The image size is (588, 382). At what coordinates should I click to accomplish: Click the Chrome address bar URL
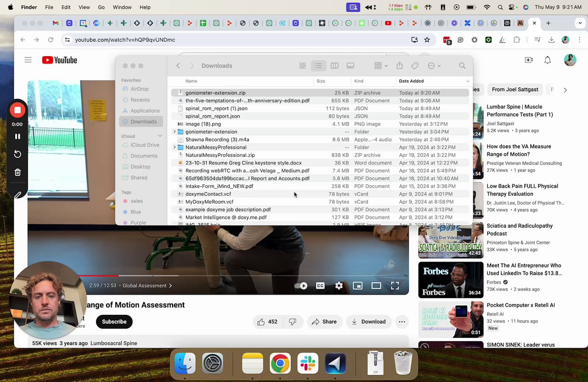click(x=125, y=40)
